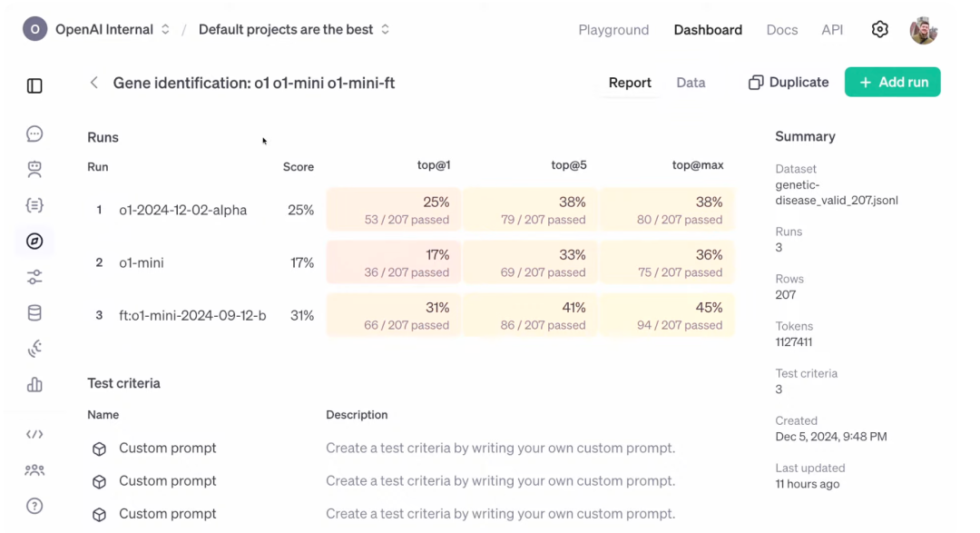Select the compass evaluations icon
Screen dimensions: 980x533
coord(34,242)
